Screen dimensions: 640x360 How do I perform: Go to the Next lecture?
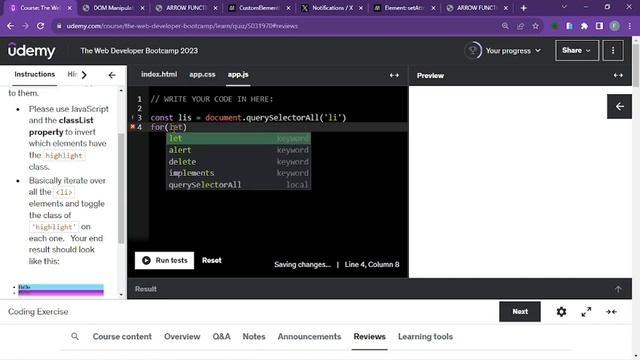click(520, 311)
